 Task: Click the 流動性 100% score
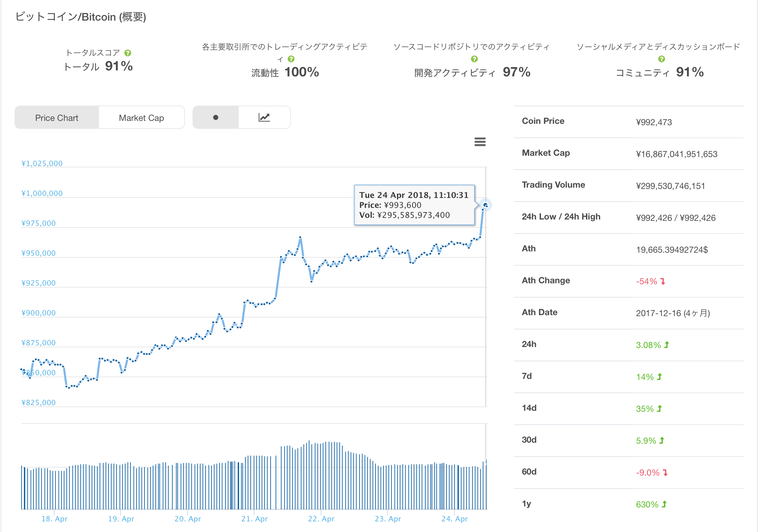[285, 72]
